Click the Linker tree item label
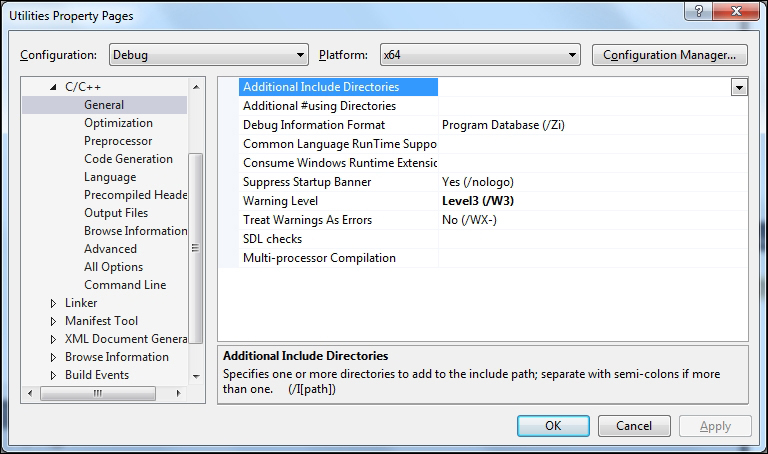768x454 pixels. (x=81, y=303)
